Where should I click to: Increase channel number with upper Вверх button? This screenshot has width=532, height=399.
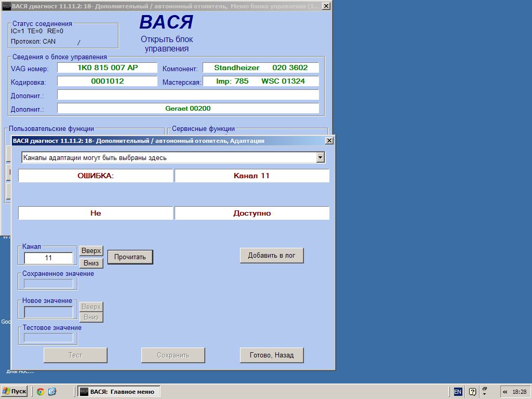[91, 251]
